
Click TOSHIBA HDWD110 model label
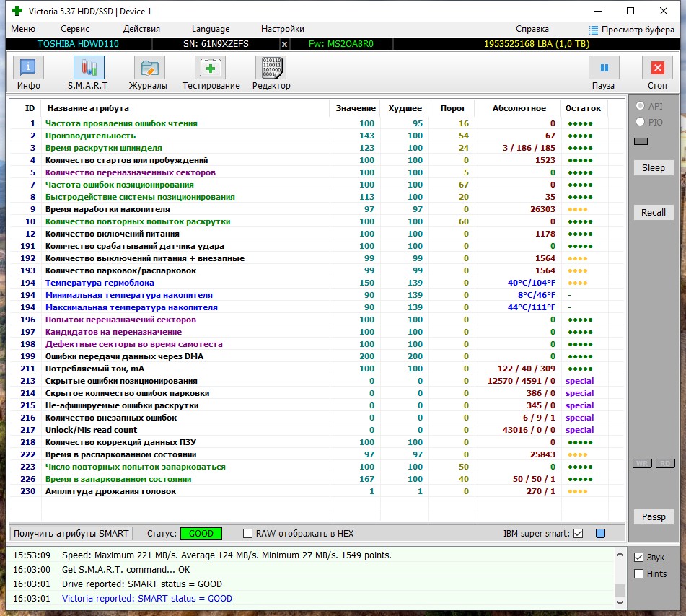click(x=78, y=44)
